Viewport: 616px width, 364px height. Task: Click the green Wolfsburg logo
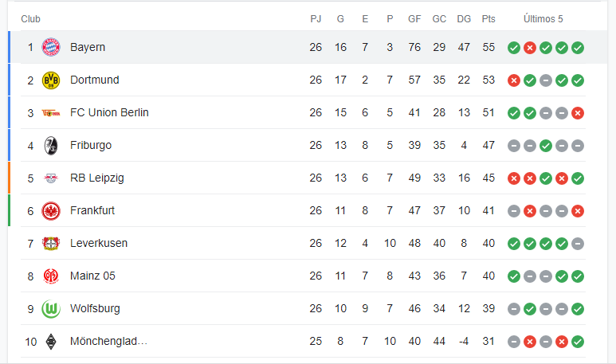click(51, 308)
